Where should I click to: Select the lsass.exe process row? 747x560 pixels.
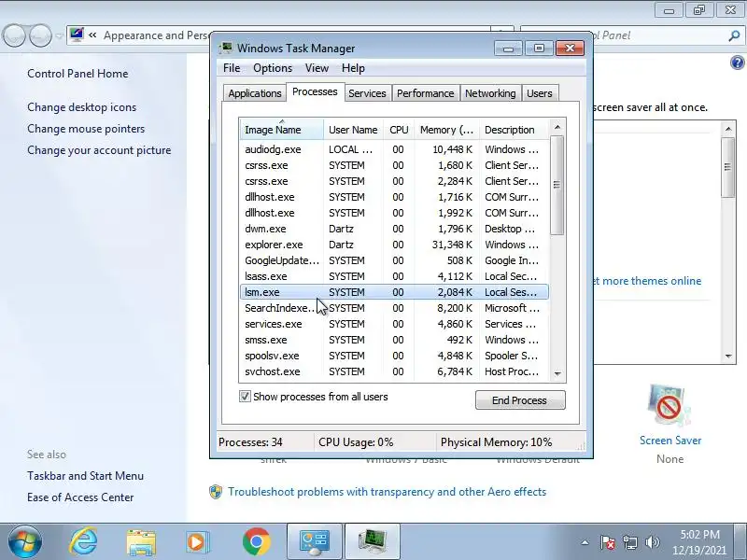tap(394, 276)
